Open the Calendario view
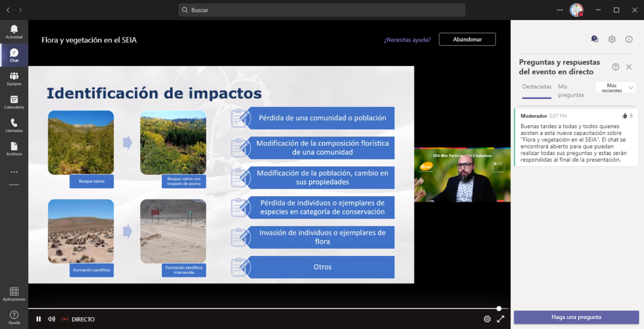The height and width of the screenshot is (329, 644). tap(14, 102)
